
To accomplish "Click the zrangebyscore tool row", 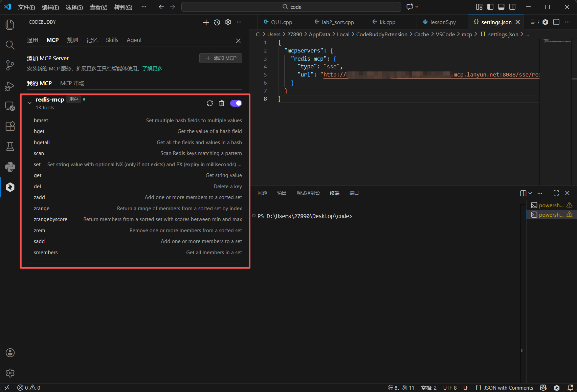I will [138, 219].
